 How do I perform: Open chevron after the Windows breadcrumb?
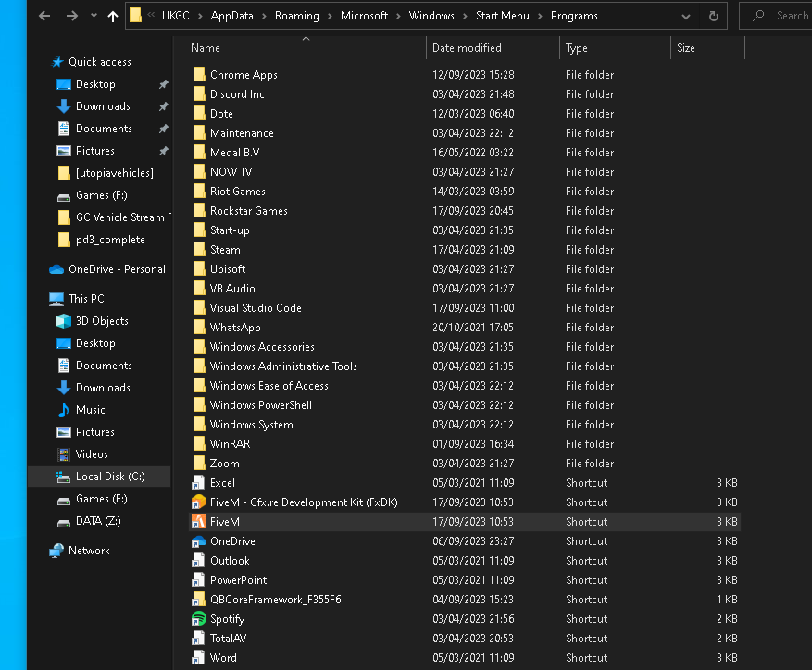[465, 16]
